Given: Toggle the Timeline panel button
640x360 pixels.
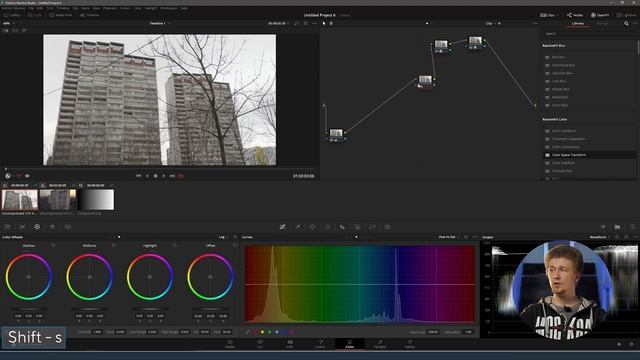Looking at the screenshot, I should click(x=89, y=15).
